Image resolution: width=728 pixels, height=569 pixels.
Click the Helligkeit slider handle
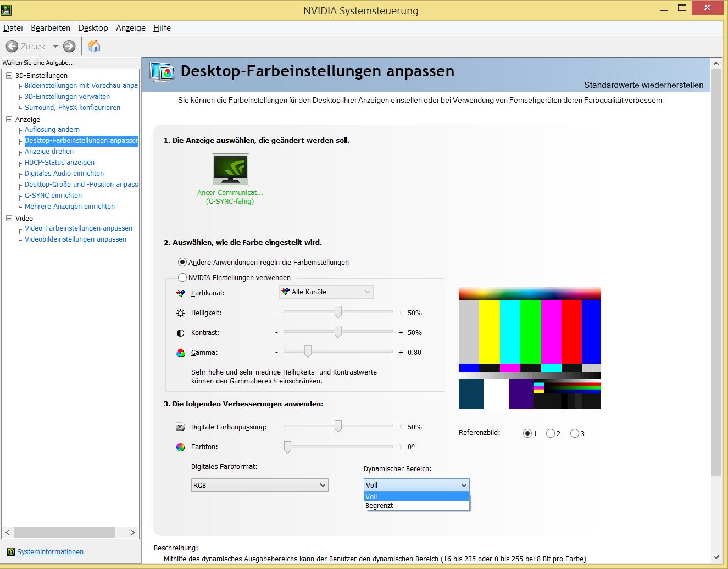338,313
